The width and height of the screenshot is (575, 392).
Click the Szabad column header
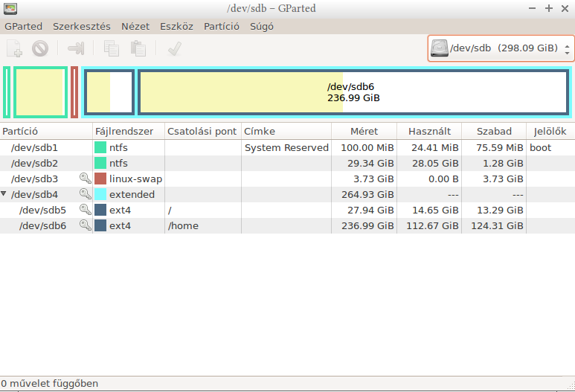coord(494,131)
